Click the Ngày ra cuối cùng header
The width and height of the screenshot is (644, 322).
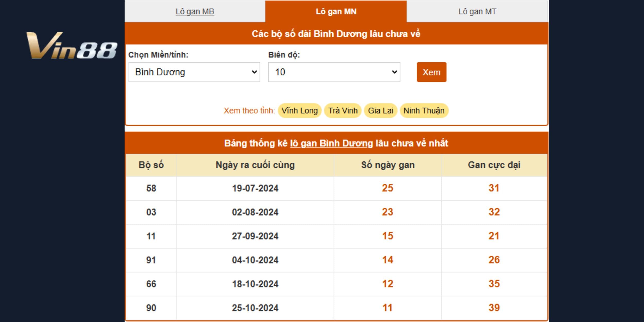click(x=255, y=165)
